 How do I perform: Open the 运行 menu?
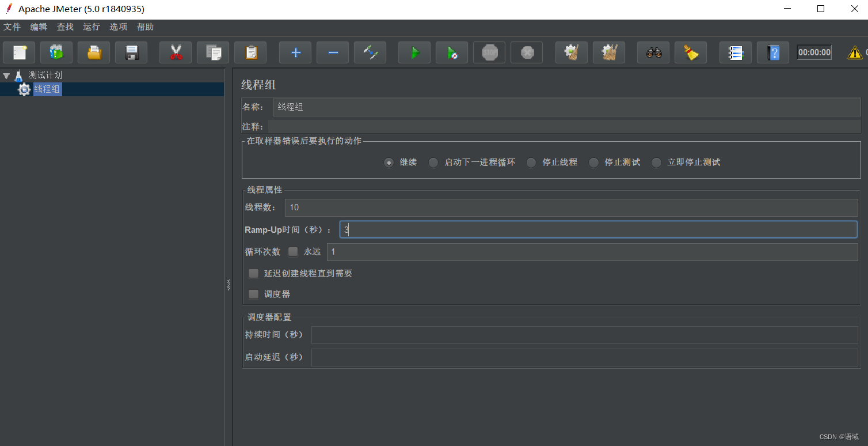coord(92,27)
